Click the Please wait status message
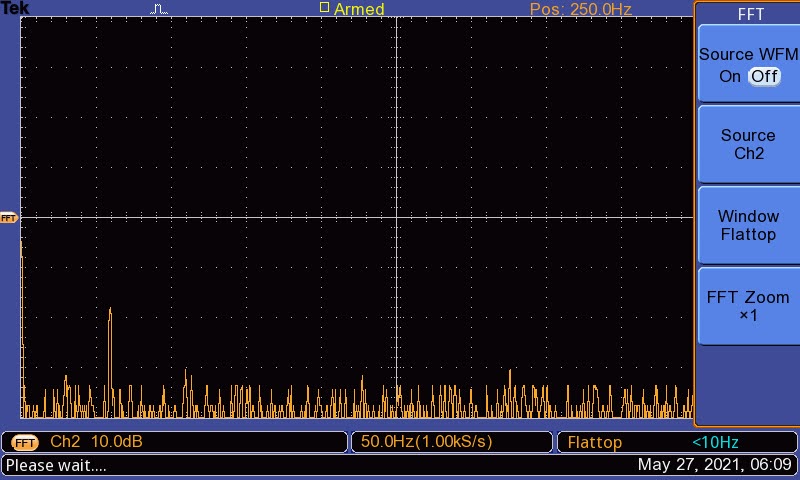This screenshot has width=800, height=480. [x=56, y=465]
